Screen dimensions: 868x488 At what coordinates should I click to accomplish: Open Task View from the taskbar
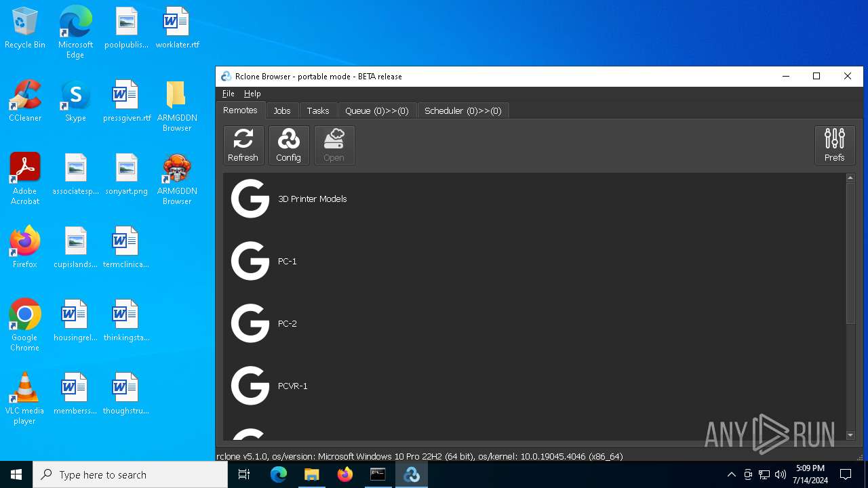click(244, 474)
